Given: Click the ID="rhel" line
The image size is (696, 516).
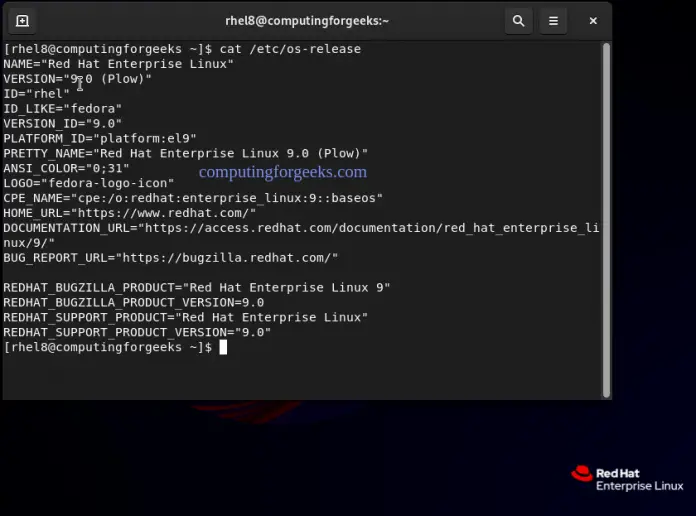Looking at the screenshot, I should pos(36,94).
